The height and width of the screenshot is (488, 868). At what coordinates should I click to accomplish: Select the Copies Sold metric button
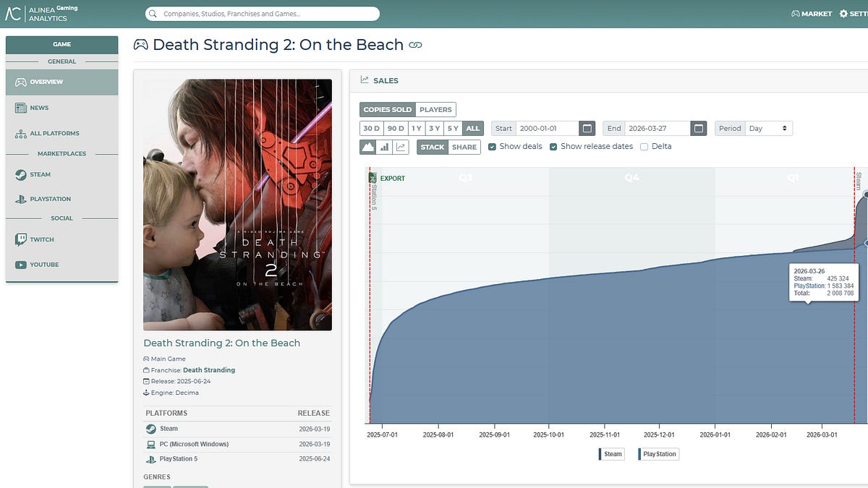(388, 109)
